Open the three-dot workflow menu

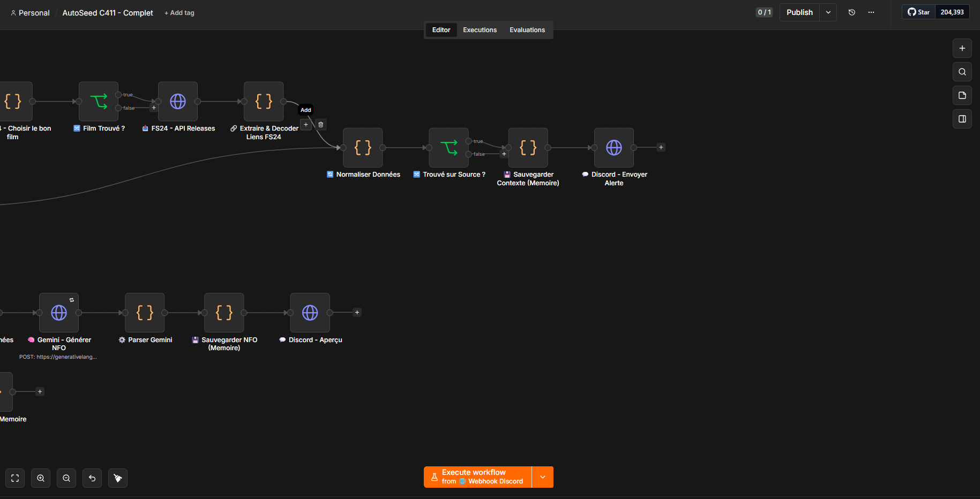[x=871, y=12]
